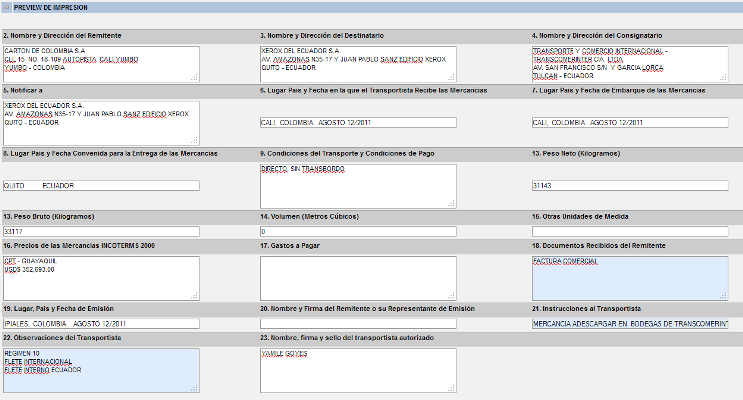Click the Condiciones del Transporte resize handle
The height and width of the screenshot is (400, 743).
[x=451, y=205]
